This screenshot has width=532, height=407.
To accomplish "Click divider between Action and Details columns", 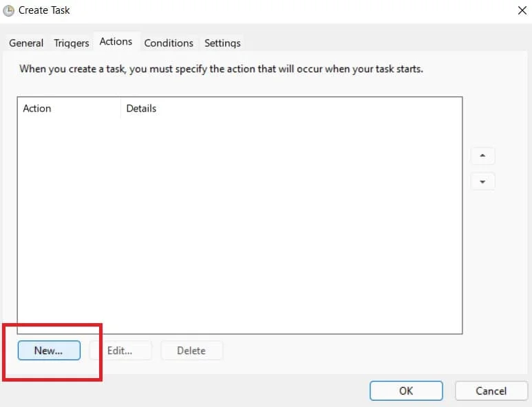I will [120, 108].
